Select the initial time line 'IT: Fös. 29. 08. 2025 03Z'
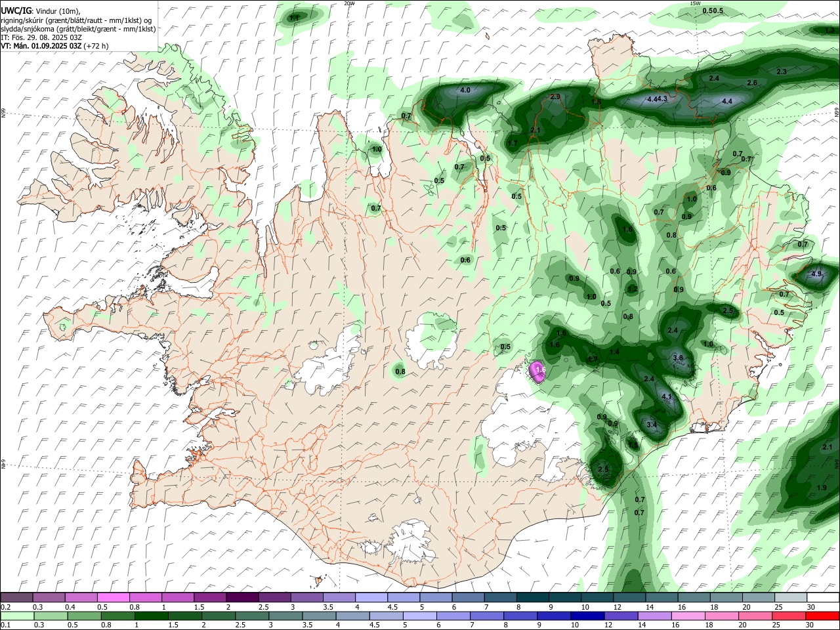Viewport: 840px width, 630px height. (42, 37)
